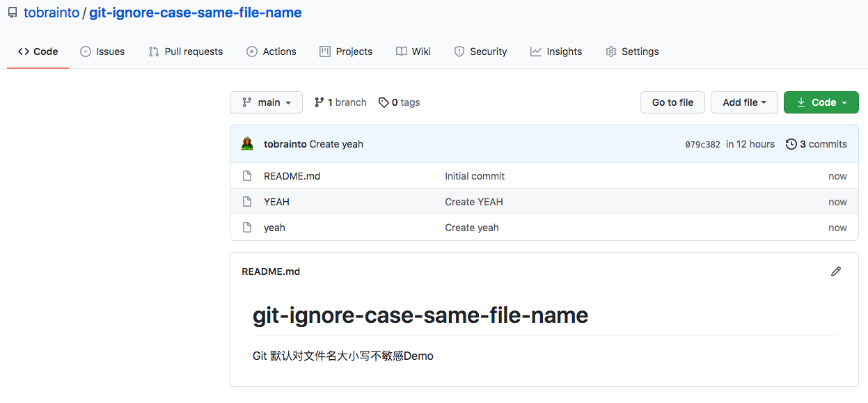Open the tobrainto owner link

(52, 13)
